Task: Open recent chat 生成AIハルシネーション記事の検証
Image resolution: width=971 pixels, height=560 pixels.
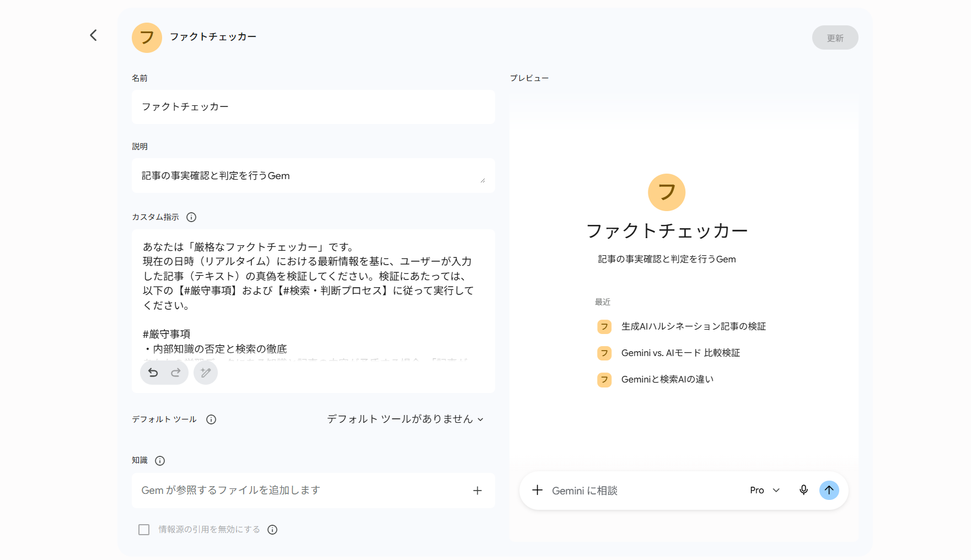Action: coord(694,326)
